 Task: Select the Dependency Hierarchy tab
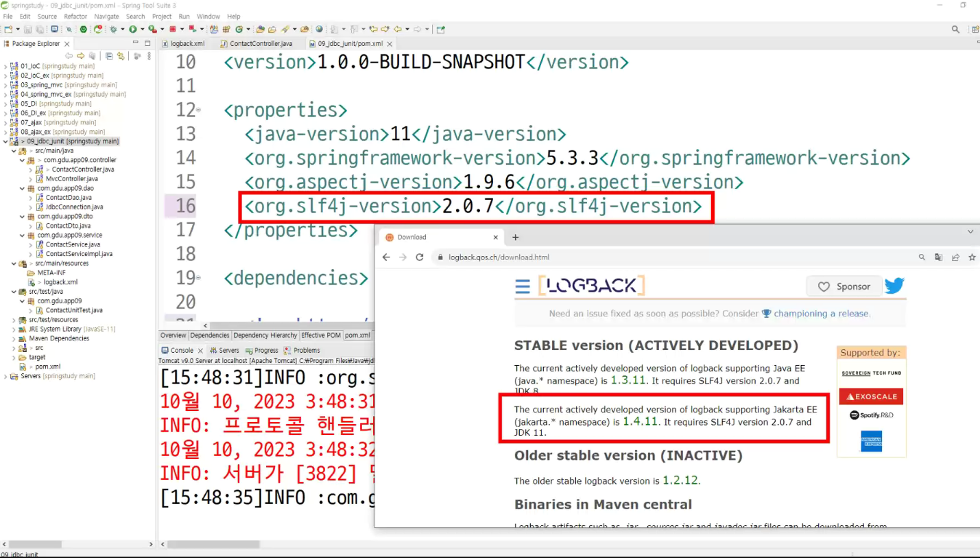[x=264, y=336]
